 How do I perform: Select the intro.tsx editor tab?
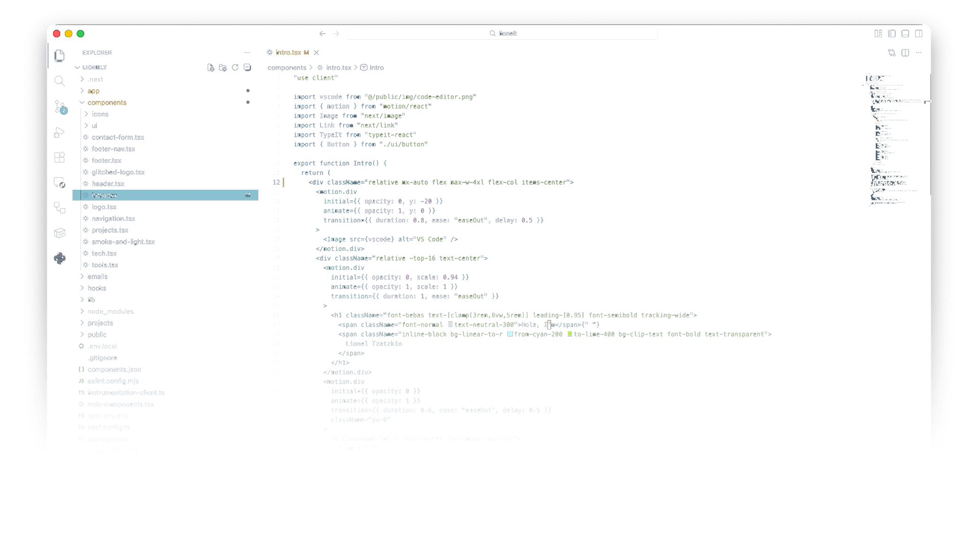[289, 53]
